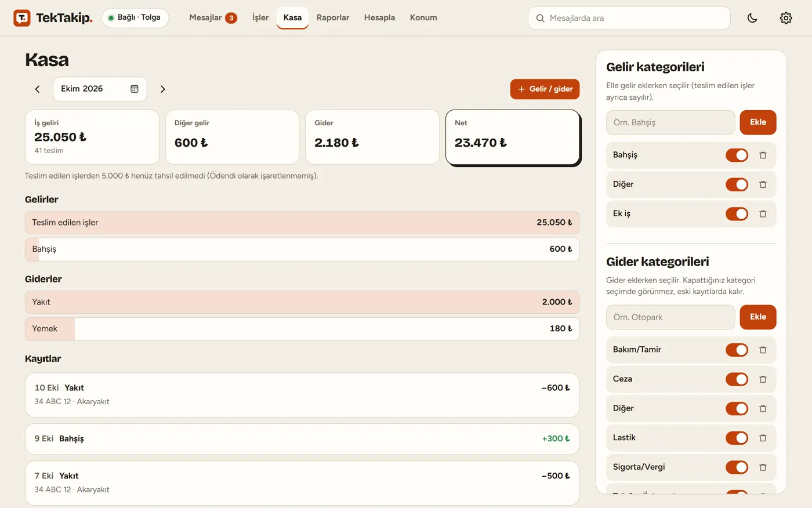Open settings via the gear icon
Viewport: 812px width, 508px height.
786,18
